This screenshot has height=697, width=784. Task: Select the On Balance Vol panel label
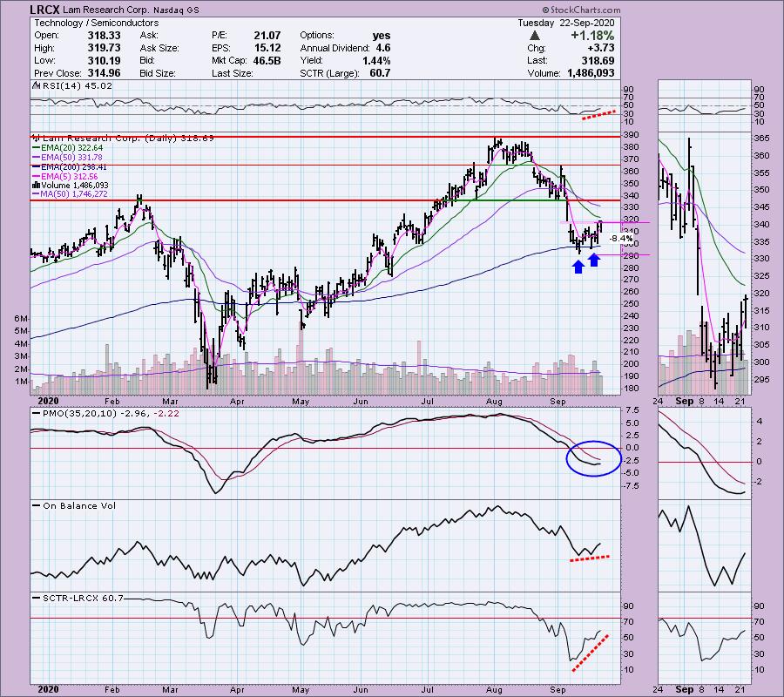tap(74, 505)
